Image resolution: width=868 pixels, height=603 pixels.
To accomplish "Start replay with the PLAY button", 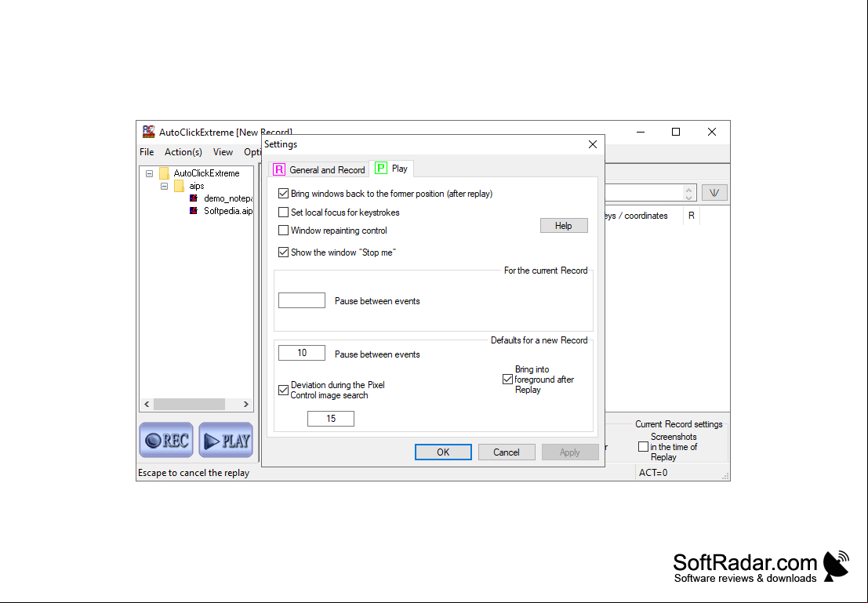I will point(226,440).
